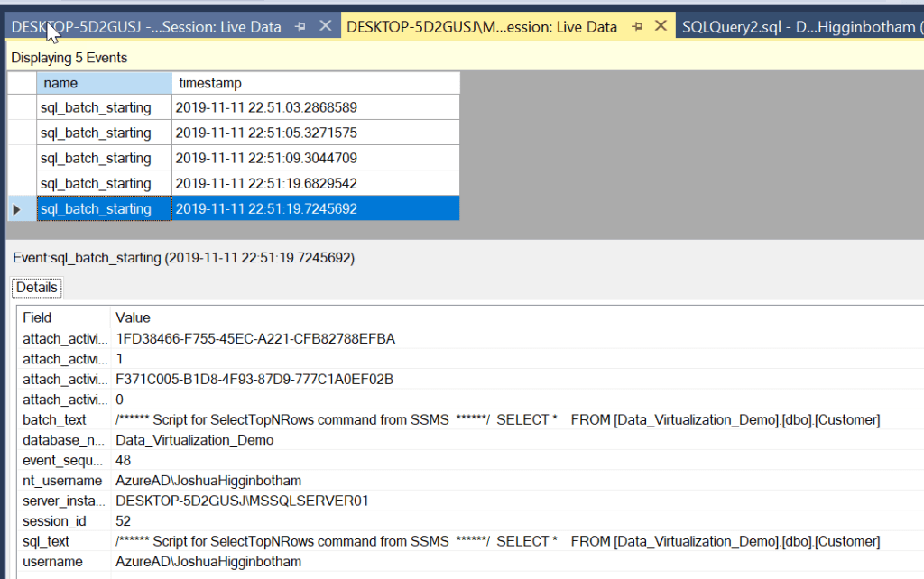
Task: Close the active Live Data tab
Action: (x=661, y=27)
